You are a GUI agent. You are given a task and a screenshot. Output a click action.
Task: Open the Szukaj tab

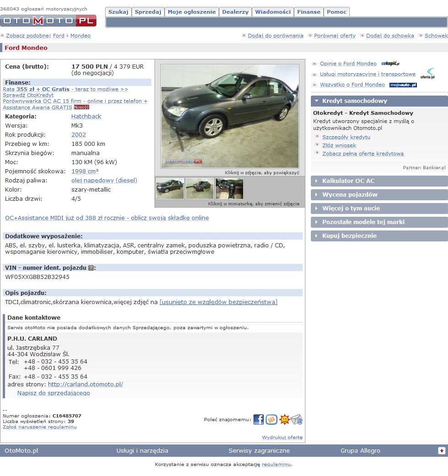[x=118, y=12]
